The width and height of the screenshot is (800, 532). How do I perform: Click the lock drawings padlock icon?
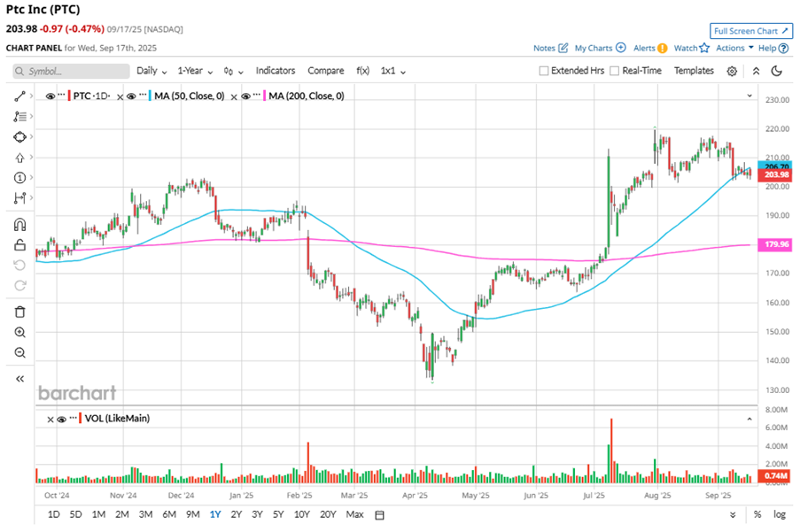19,245
